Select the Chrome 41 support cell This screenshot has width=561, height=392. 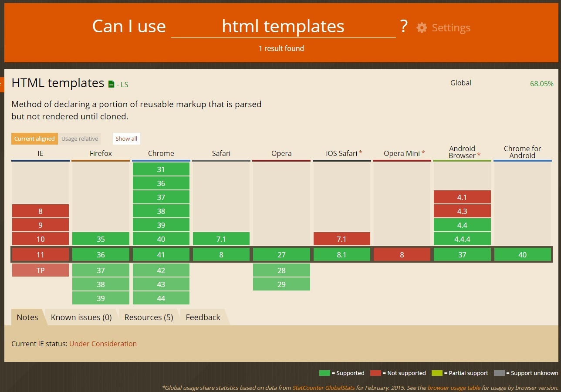161,255
